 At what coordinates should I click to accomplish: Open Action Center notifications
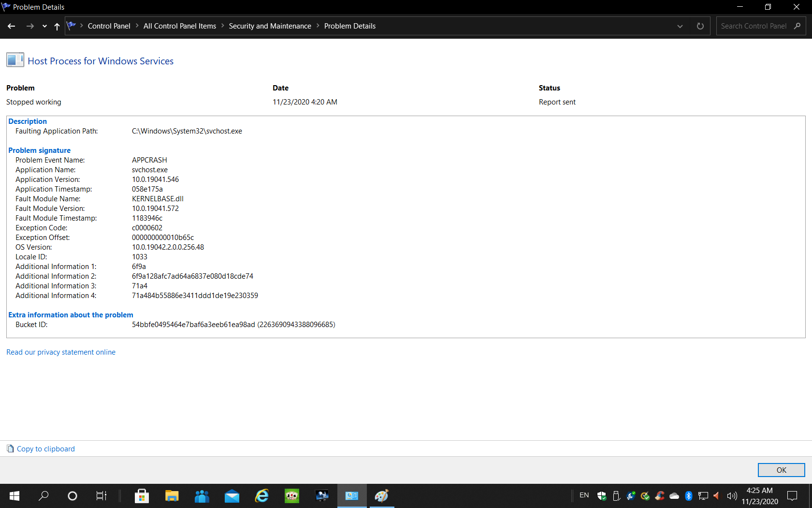(792, 496)
